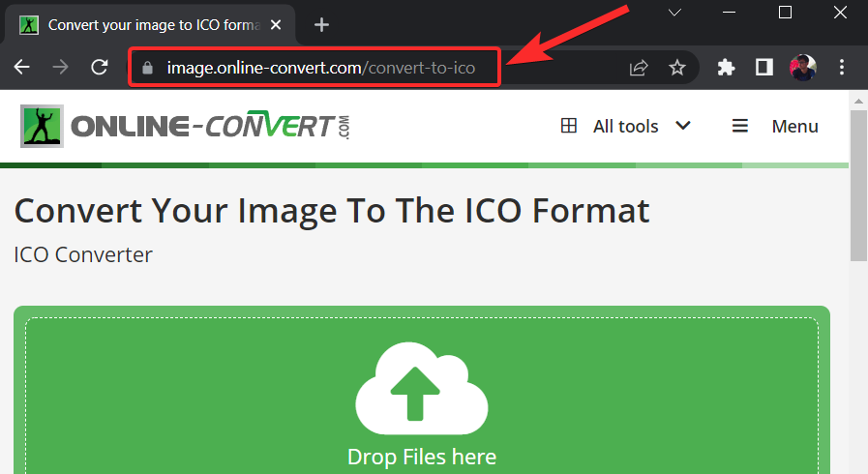Minimize the browser window
This screenshot has width=868, height=474.
click(729, 13)
